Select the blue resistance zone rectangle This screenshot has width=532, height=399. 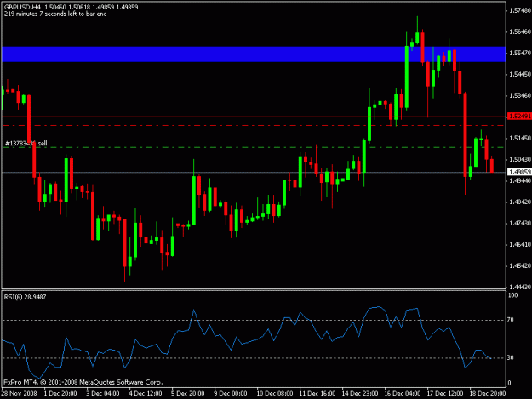point(254,54)
